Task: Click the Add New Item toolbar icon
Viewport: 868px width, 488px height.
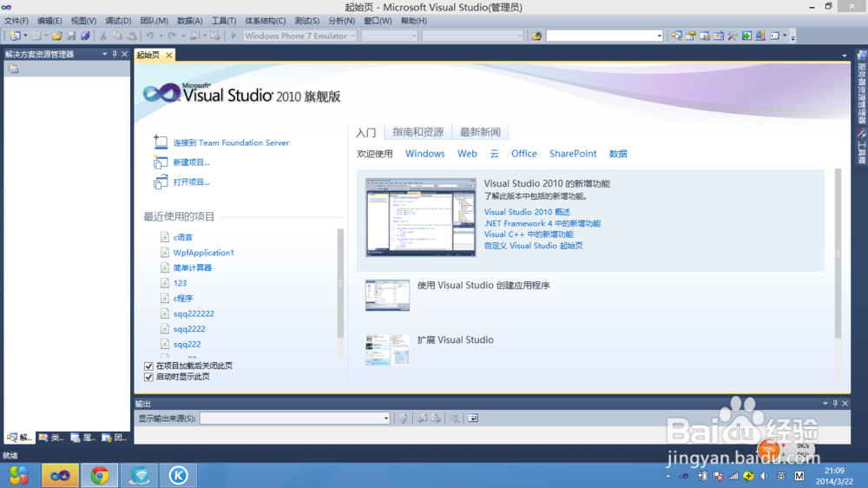Action: pos(36,36)
